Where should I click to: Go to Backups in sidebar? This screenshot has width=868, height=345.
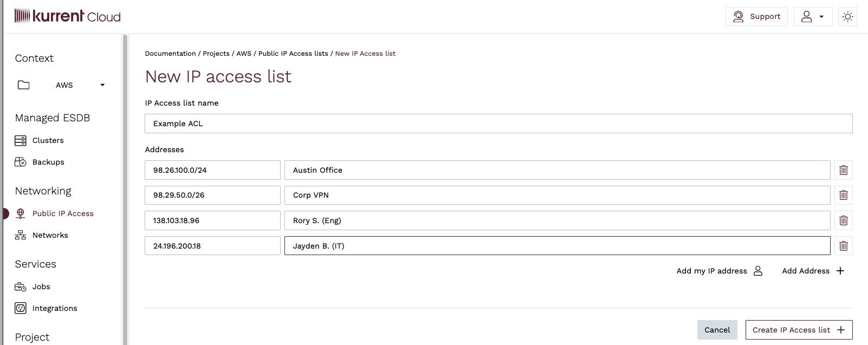tap(48, 162)
